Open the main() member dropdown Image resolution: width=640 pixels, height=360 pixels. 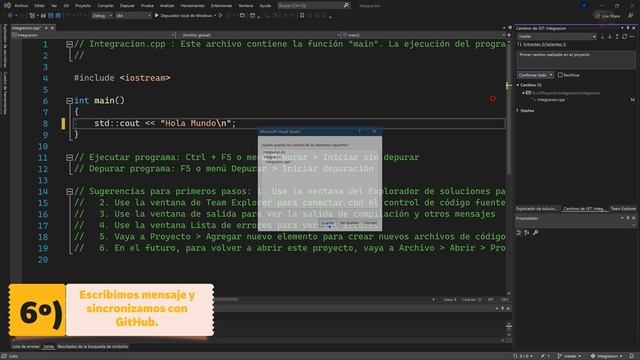[424, 35]
